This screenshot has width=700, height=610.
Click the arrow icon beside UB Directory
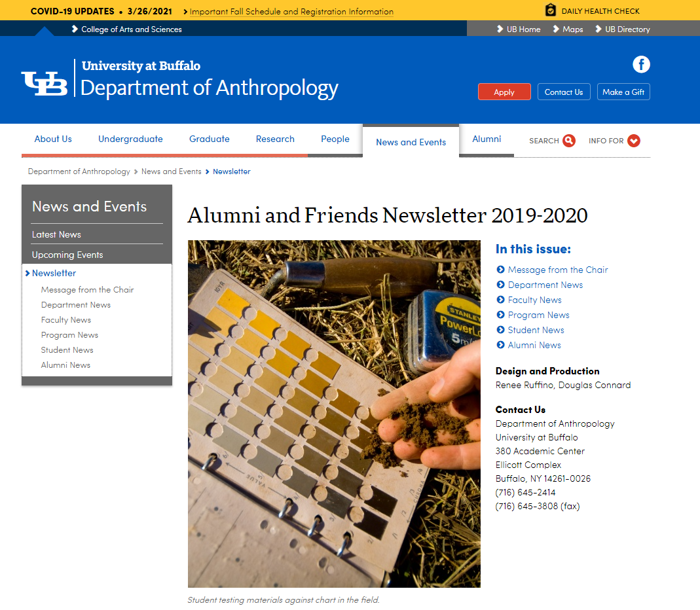click(598, 29)
